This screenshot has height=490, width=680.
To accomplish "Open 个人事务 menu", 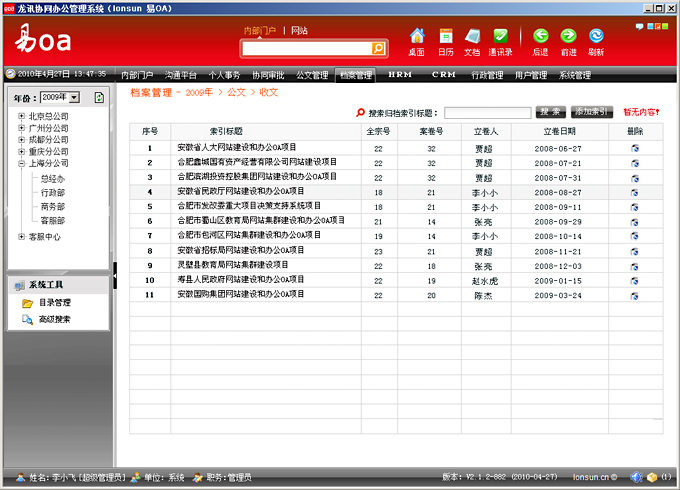I will (224, 75).
